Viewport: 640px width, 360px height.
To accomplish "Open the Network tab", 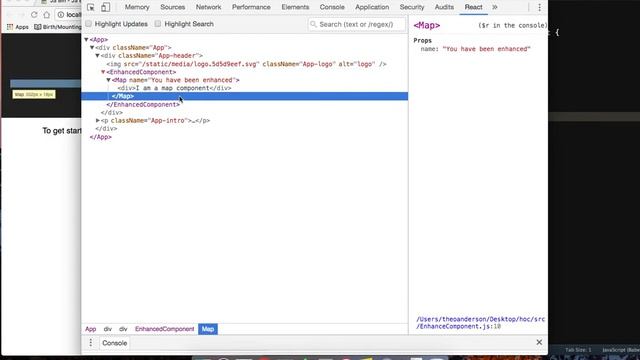I will (x=208, y=7).
